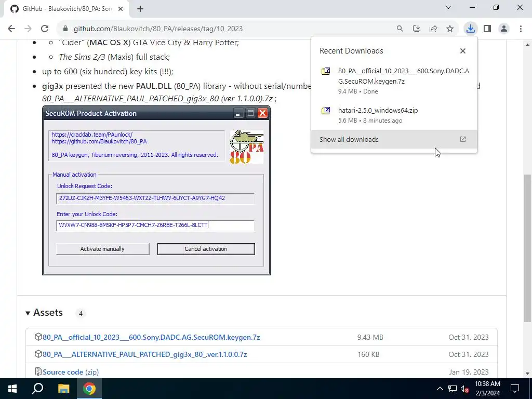Open Chrome profile avatar

point(504,29)
